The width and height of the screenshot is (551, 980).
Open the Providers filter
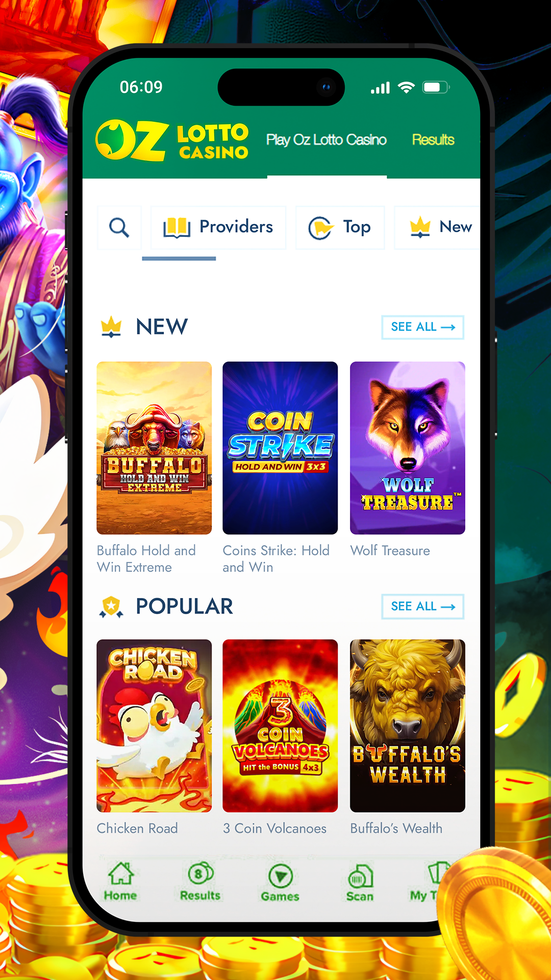[218, 228]
